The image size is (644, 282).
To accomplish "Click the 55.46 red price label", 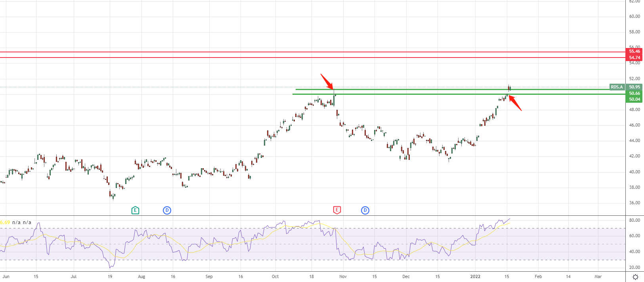I will pos(634,52).
